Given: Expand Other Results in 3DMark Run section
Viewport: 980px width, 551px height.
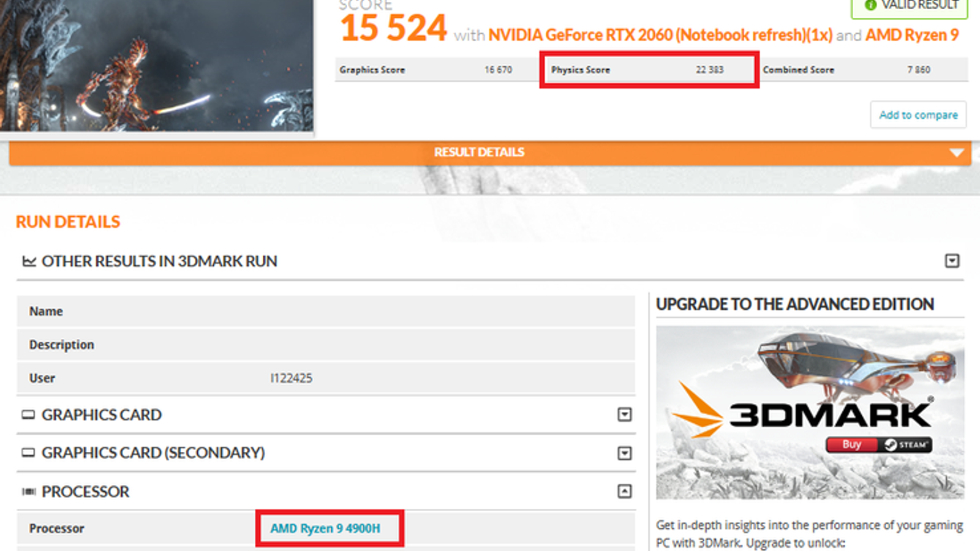Looking at the screenshot, I should [952, 261].
